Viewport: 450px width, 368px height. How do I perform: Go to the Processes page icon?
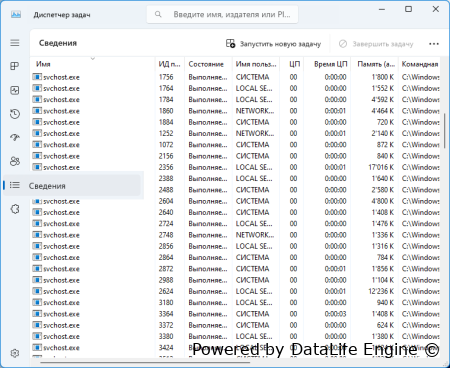[x=15, y=66]
